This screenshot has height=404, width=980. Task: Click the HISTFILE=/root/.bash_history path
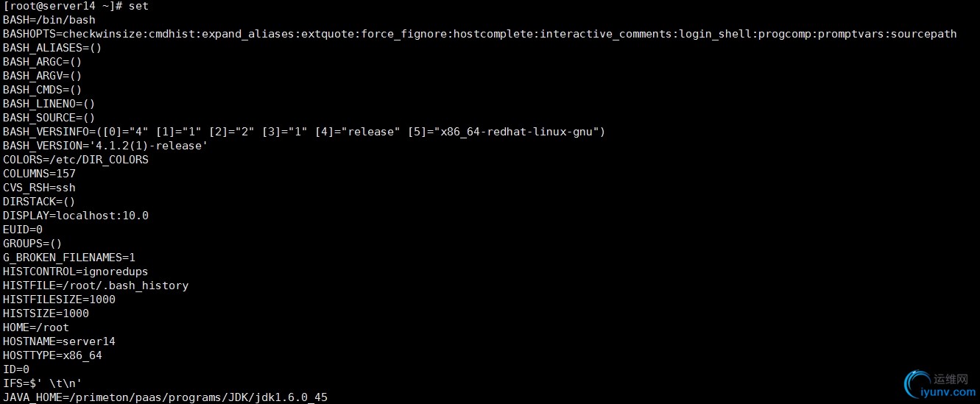click(x=96, y=286)
